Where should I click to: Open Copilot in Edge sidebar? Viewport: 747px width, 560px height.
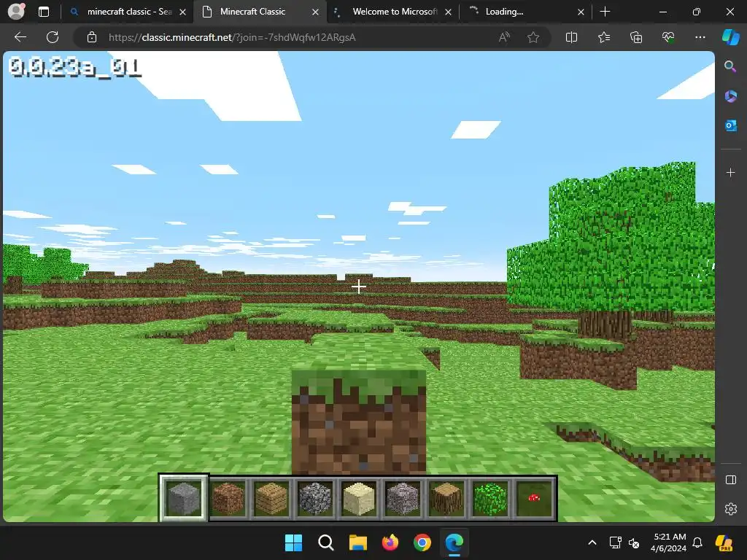tap(730, 37)
